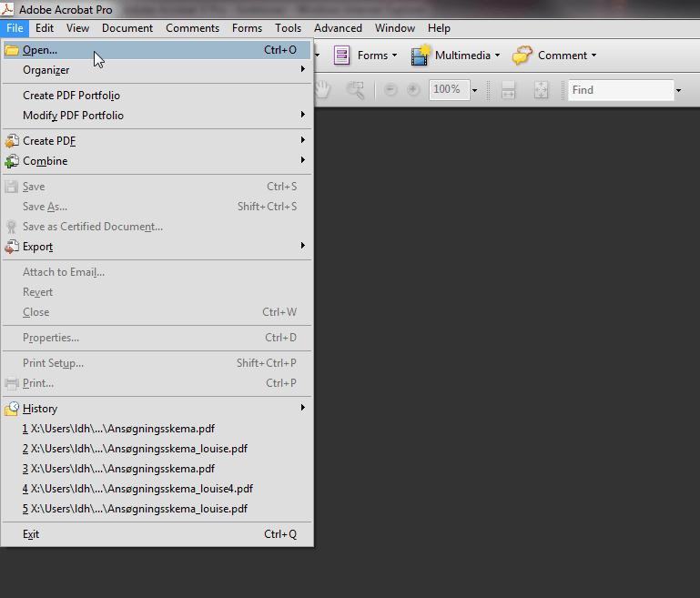Viewport: 700px width, 598px height.
Task: Click the Export icon in menu
Action: pyautogui.click(x=12, y=247)
